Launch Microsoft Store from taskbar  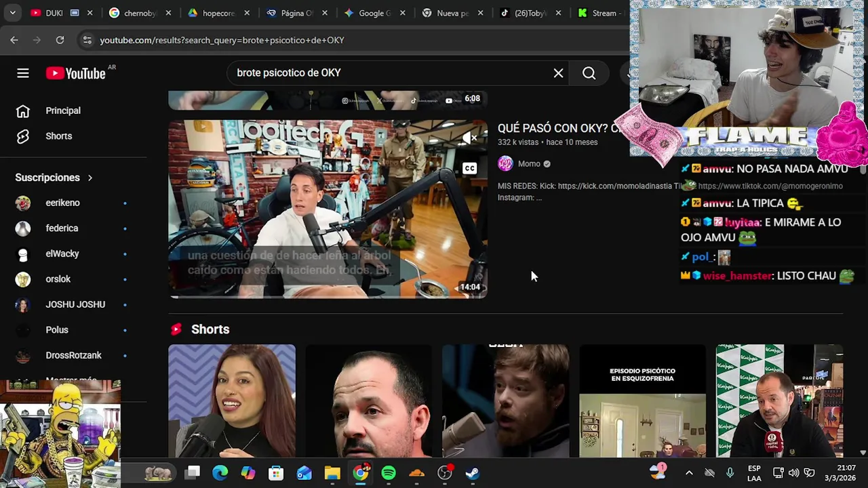click(x=276, y=472)
